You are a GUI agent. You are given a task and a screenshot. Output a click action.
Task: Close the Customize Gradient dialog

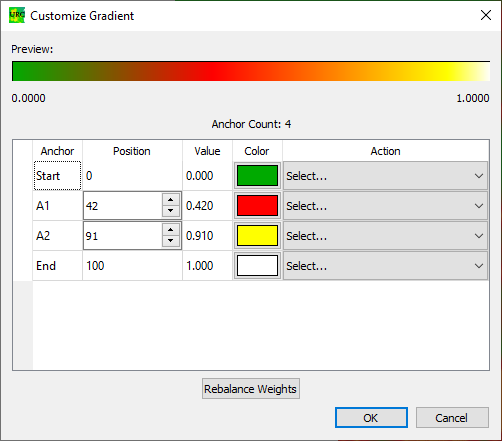coord(486,15)
